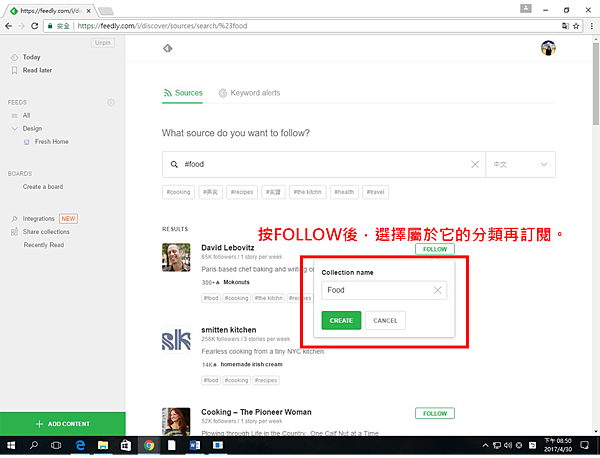Click the CANCEL button in popup
Screen dimensions: 600x458
[x=385, y=321]
